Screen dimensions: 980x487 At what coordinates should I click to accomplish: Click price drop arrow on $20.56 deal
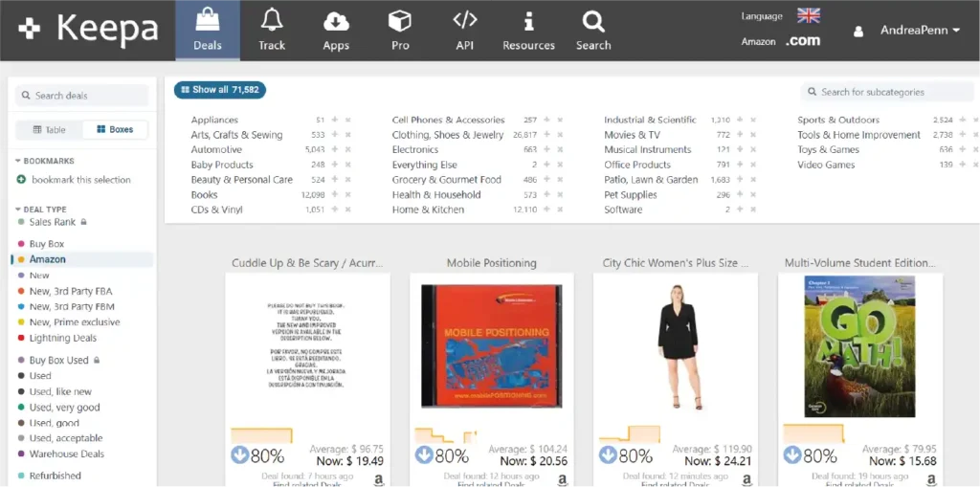[x=424, y=455]
